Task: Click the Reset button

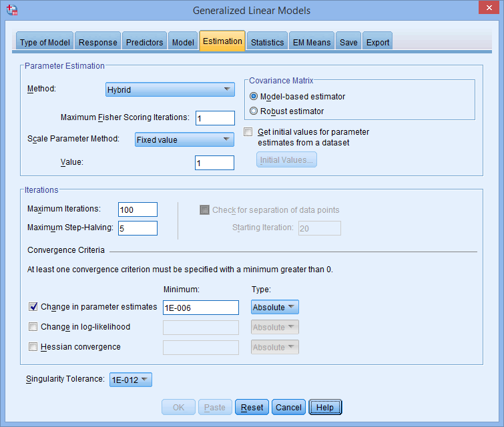Action: [x=252, y=407]
